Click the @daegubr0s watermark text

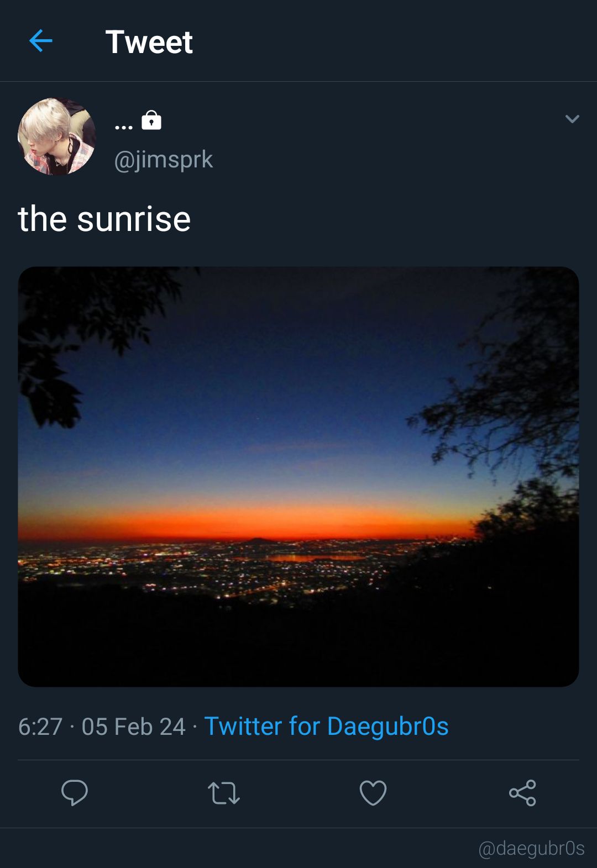coord(531,848)
